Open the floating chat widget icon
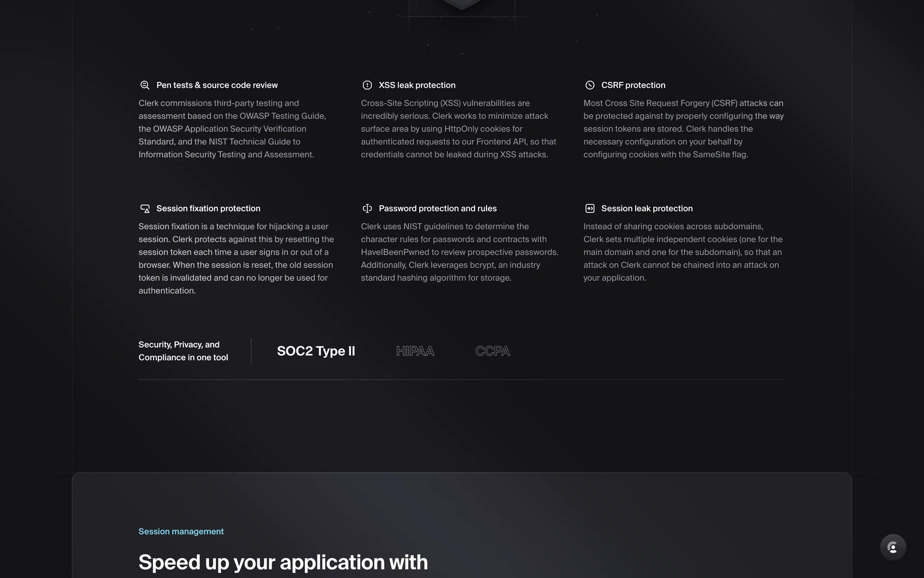The image size is (924, 578). tap(893, 547)
